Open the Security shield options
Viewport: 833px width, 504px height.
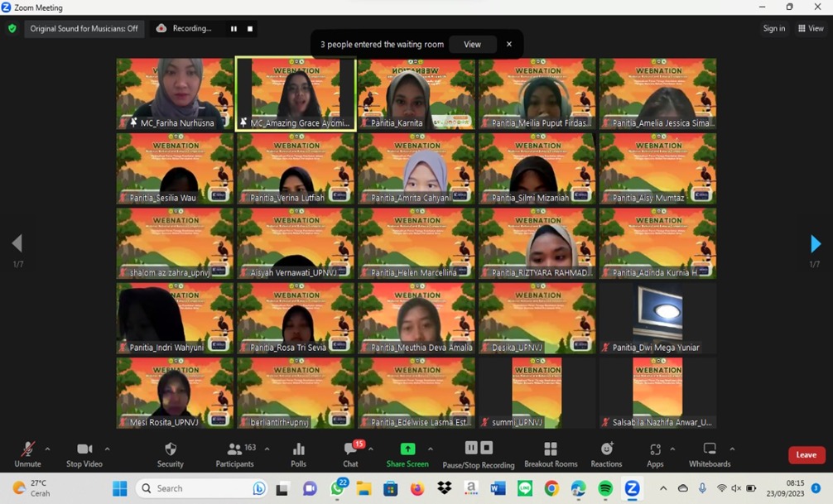point(171,454)
